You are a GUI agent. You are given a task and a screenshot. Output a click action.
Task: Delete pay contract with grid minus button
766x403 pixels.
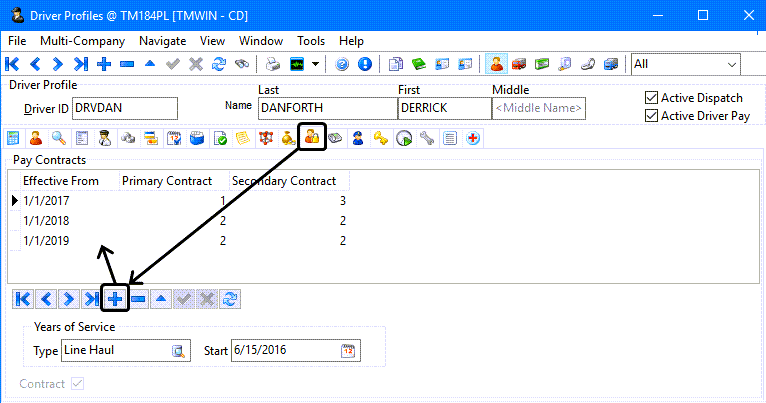coord(138,298)
